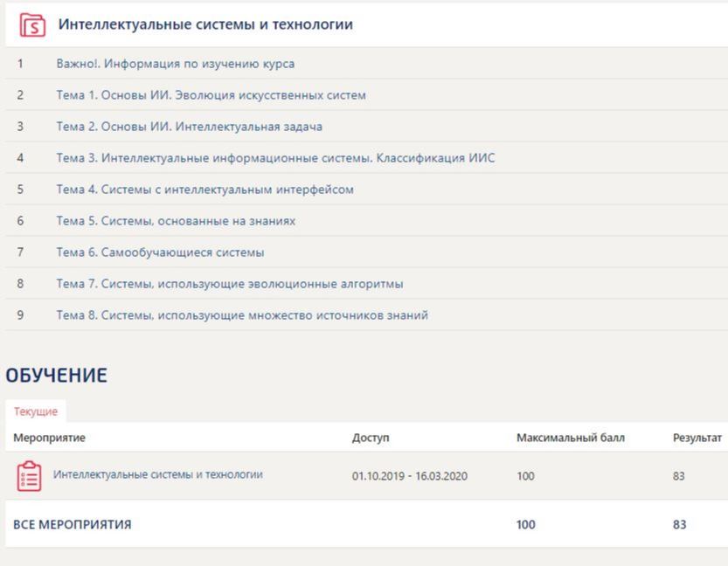The width and height of the screenshot is (728, 566).
Task: Select Тема 7 эволюционные алгоритмы
Action: click(x=229, y=284)
